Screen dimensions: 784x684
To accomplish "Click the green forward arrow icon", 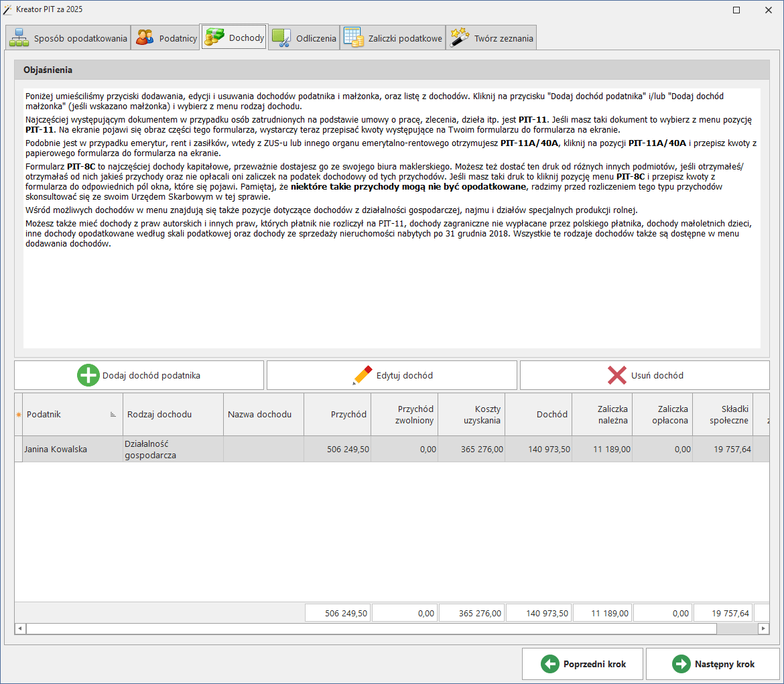I will [x=681, y=664].
